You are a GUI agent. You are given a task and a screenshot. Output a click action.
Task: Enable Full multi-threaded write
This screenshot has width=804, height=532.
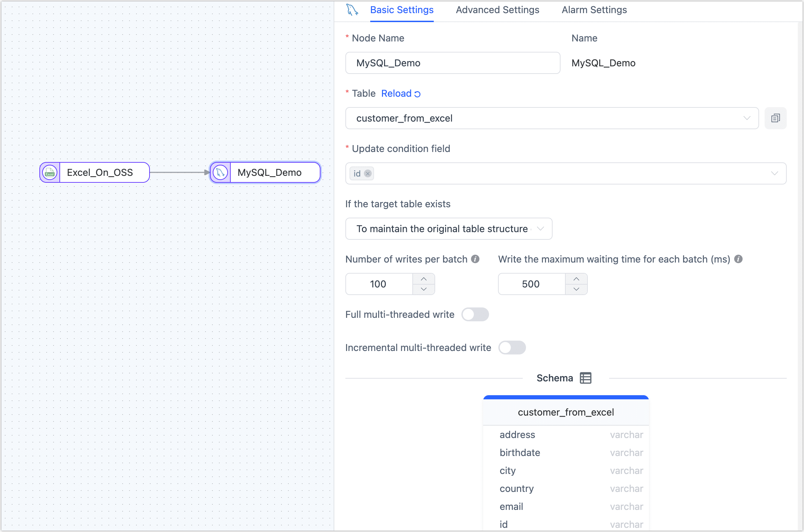[x=475, y=314]
